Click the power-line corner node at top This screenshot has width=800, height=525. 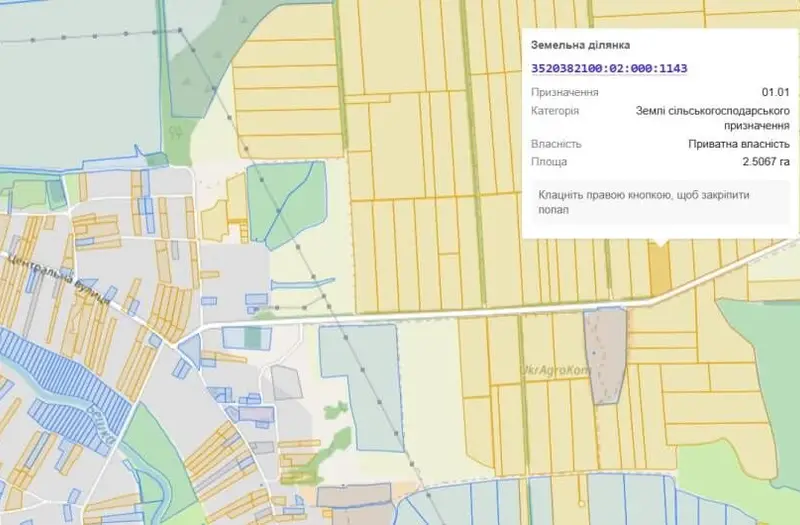180,31
